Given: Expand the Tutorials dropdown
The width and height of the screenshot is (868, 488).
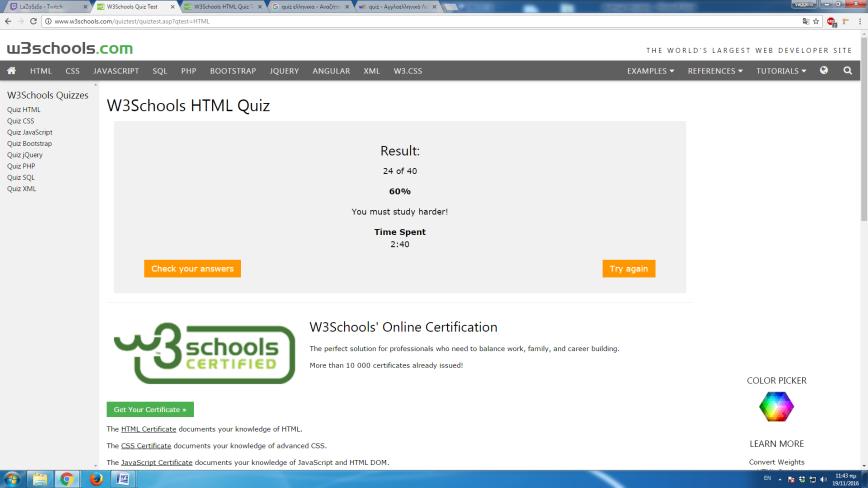Looking at the screenshot, I should [x=781, y=71].
